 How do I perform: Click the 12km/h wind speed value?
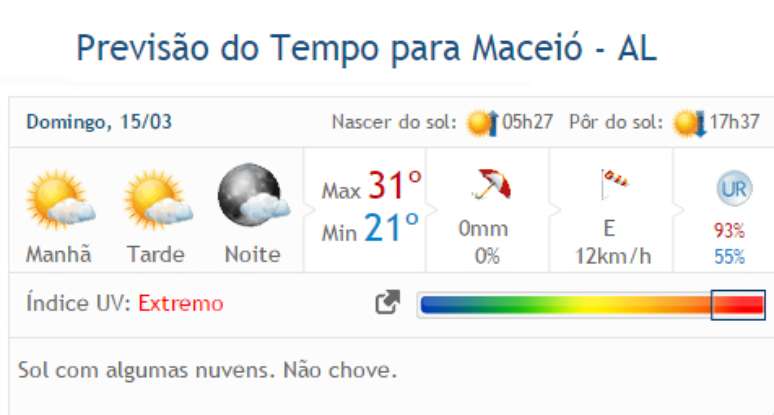point(613,255)
